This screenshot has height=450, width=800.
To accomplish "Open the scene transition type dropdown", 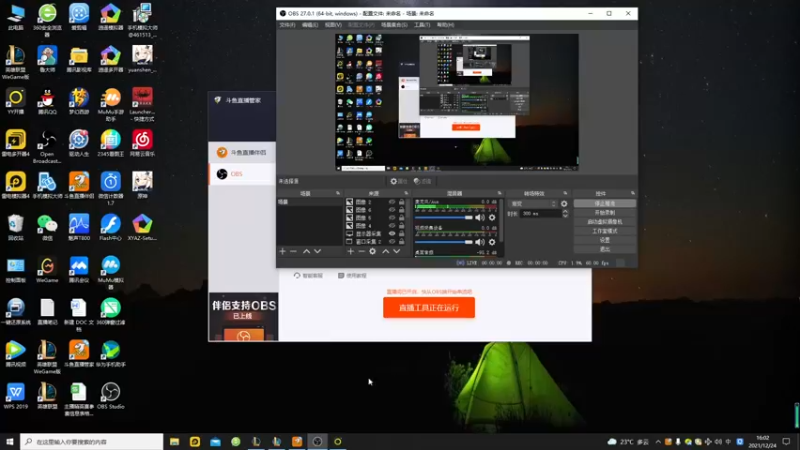I will 533,204.
